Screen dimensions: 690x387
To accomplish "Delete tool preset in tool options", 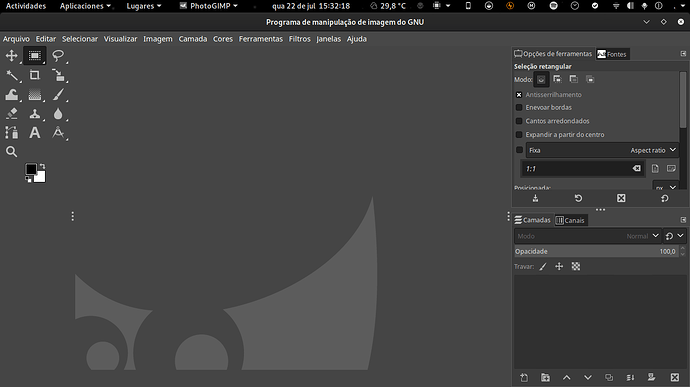I will 621,198.
